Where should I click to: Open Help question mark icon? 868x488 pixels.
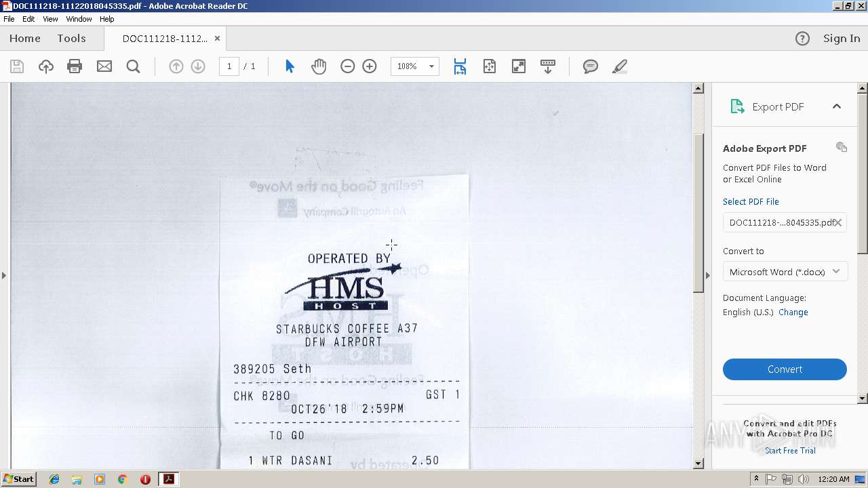(802, 39)
